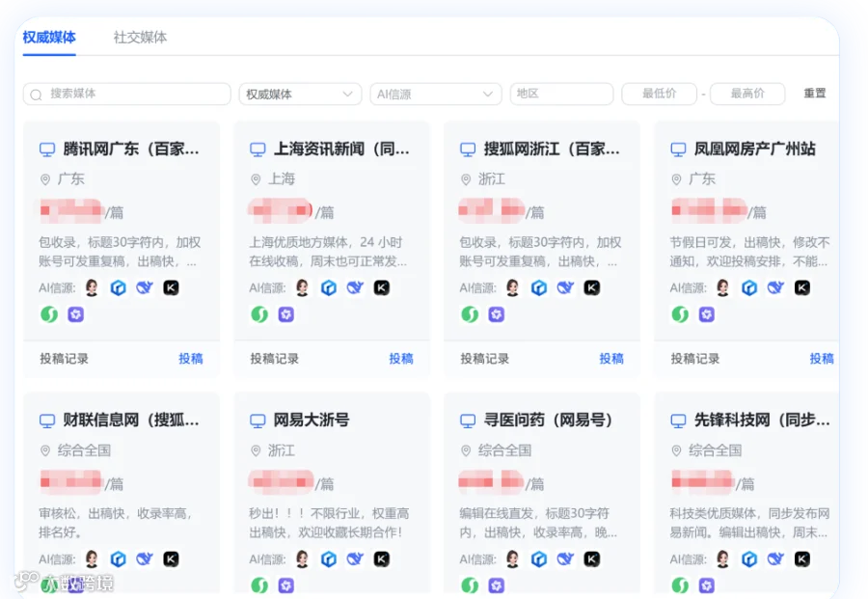This screenshot has height=599, width=868.
Task: Open the 财联信息网（搜狐... card title
Action: 131,421
